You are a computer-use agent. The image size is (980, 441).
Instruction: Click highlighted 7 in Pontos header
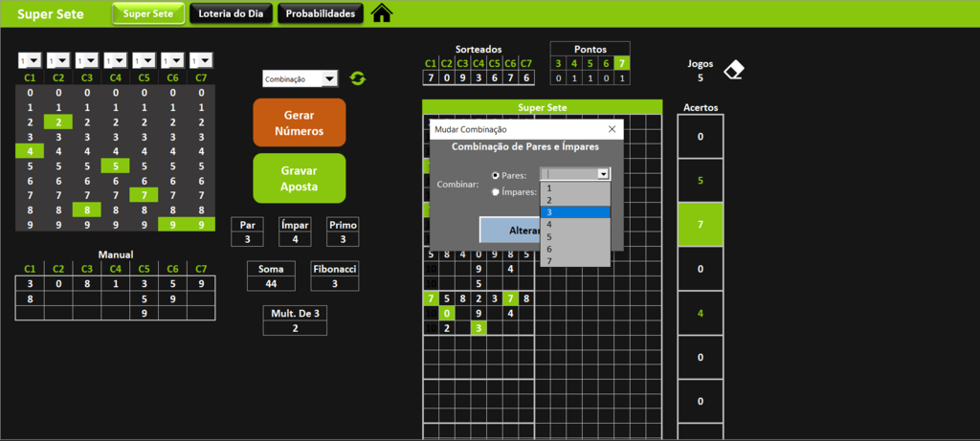[x=622, y=63]
